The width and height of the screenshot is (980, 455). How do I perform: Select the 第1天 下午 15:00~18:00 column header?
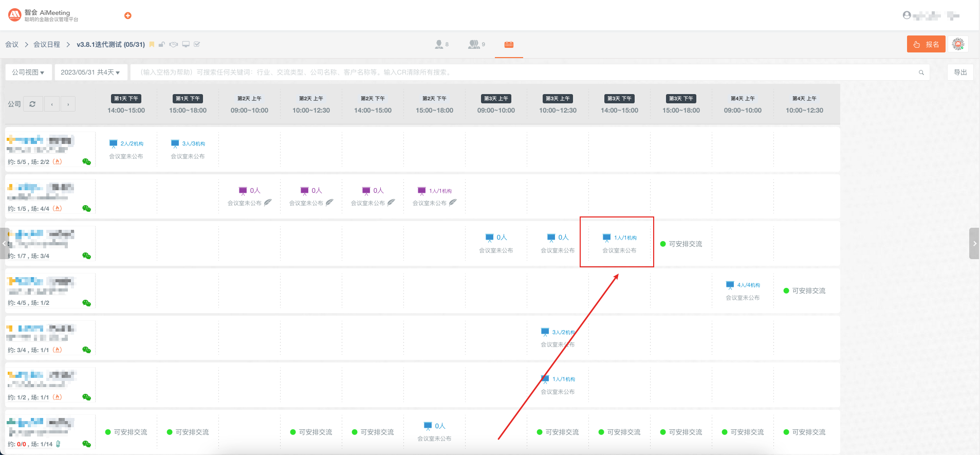(x=188, y=104)
